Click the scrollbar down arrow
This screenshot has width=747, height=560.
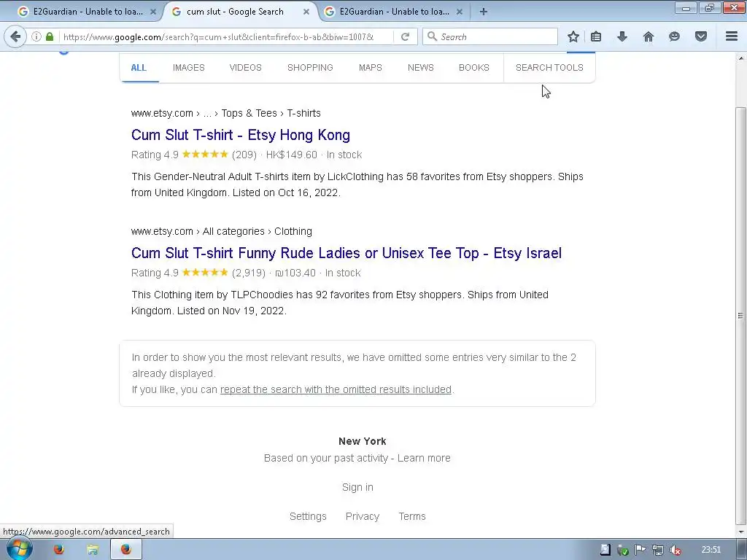741,532
